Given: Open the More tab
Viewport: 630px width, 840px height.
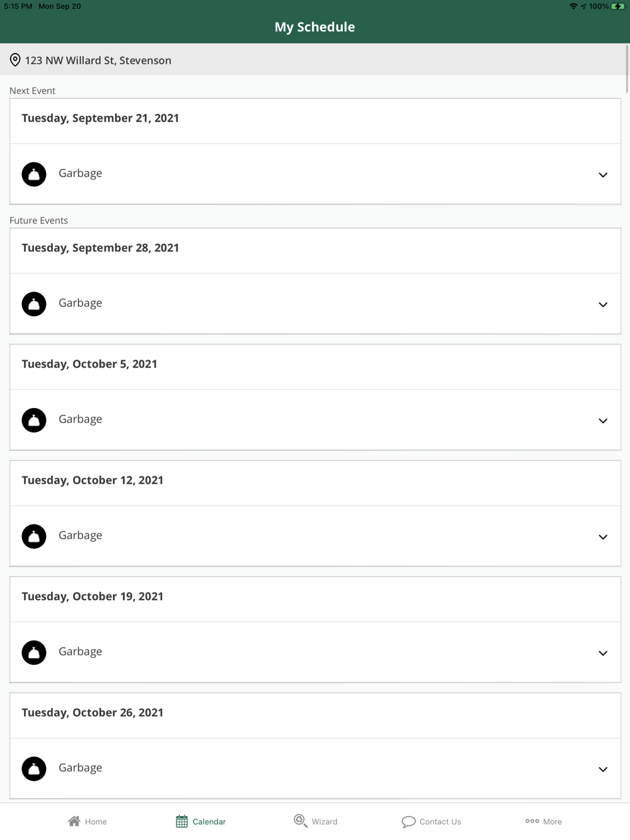Looking at the screenshot, I should 544,821.
